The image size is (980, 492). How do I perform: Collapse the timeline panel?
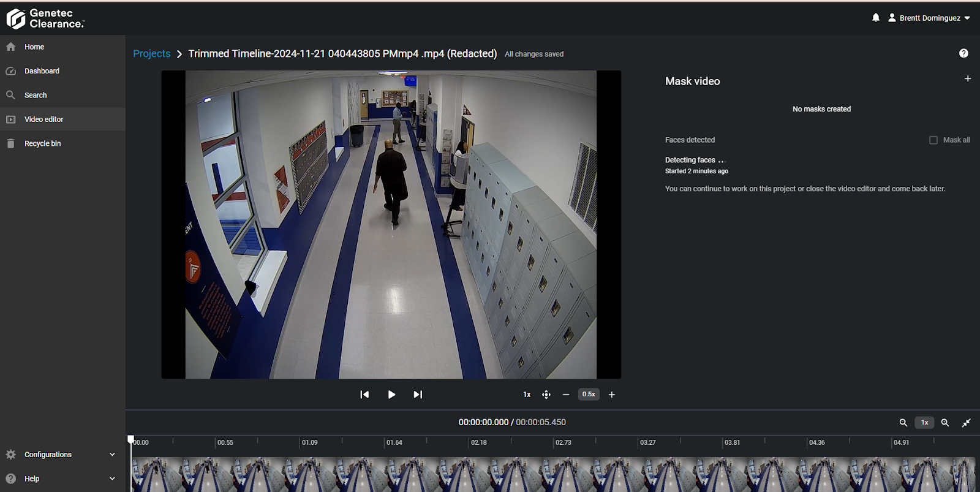click(x=967, y=423)
